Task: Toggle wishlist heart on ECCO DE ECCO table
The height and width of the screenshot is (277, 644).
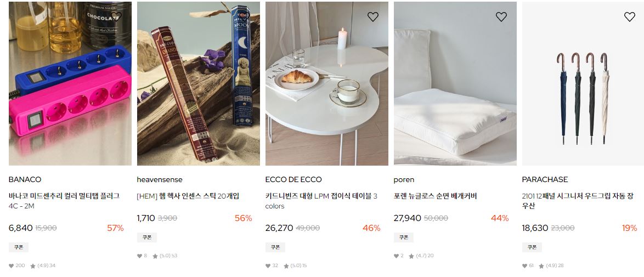Action: [x=373, y=16]
